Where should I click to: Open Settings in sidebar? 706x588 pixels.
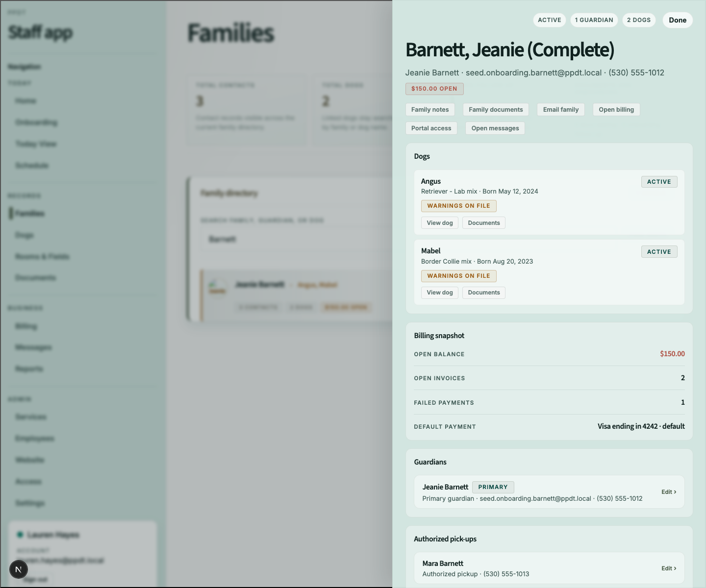(x=30, y=503)
